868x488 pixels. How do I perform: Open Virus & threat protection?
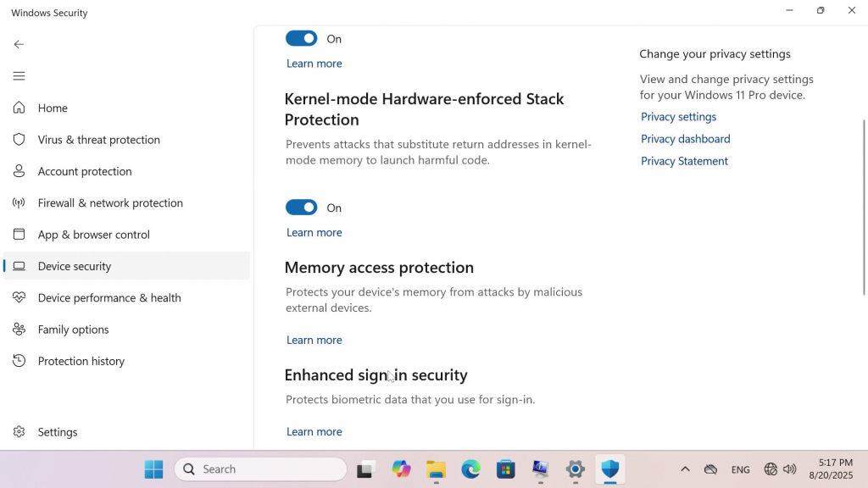pyautogui.click(x=98, y=140)
